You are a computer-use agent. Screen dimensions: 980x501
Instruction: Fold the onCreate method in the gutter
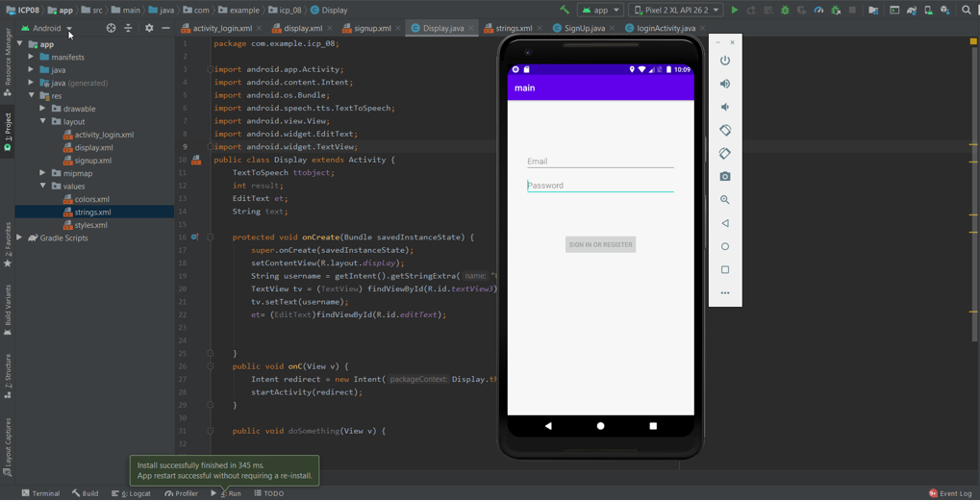211,238
